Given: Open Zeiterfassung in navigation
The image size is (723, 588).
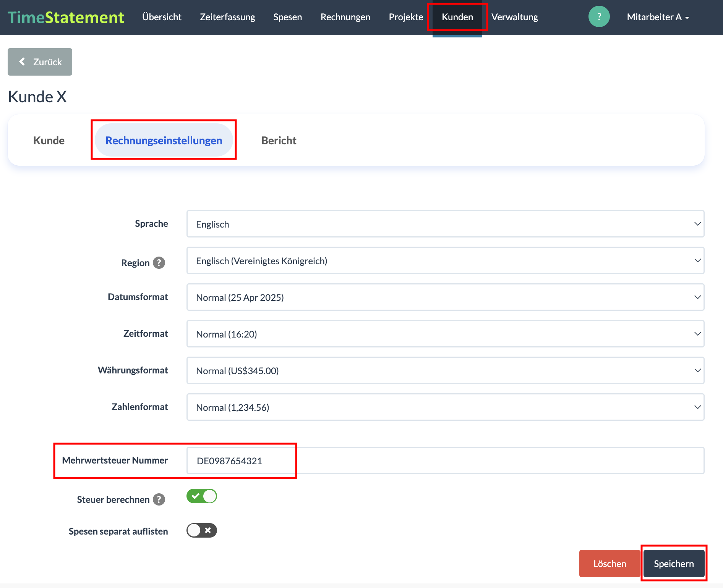Looking at the screenshot, I should (227, 17).
